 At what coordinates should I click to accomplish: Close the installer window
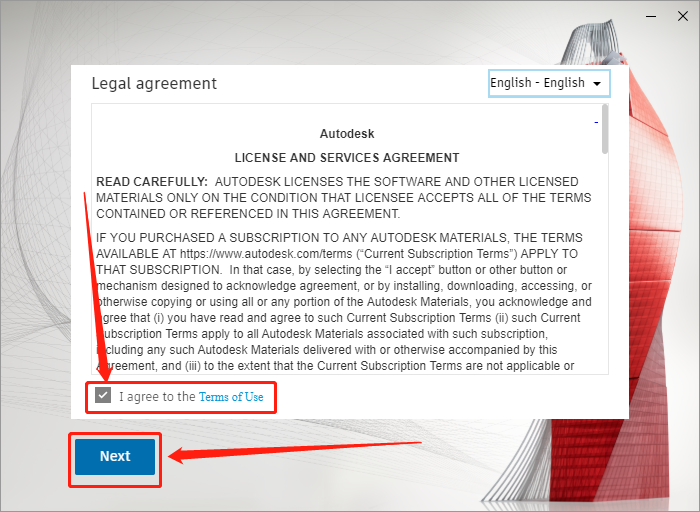[683, 17]
